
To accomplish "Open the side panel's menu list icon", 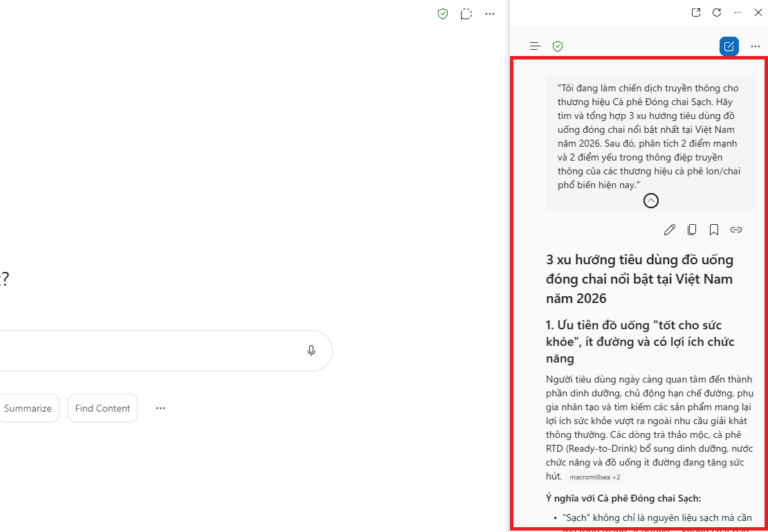I will [x=536, y=46].
